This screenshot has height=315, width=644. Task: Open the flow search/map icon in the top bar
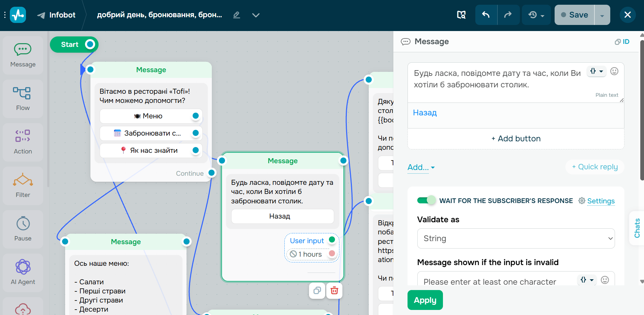[x=461, y=15]
